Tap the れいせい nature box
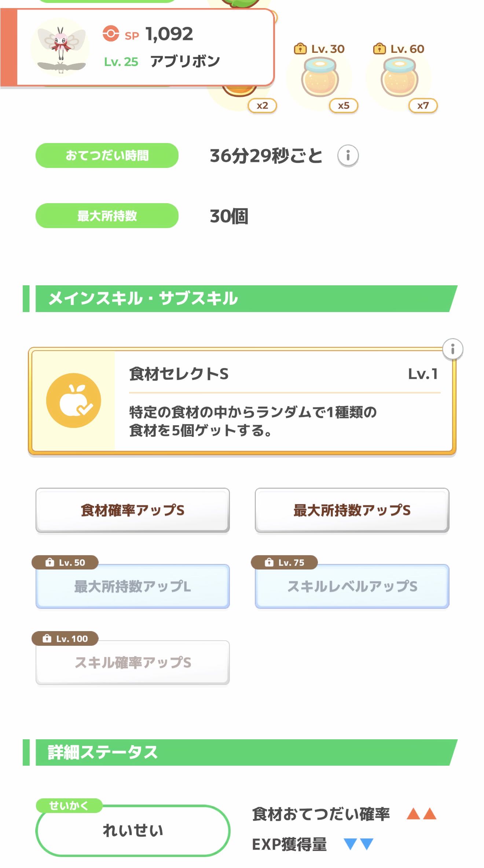Viewport: 484px width, 868px height. point(132,831)
